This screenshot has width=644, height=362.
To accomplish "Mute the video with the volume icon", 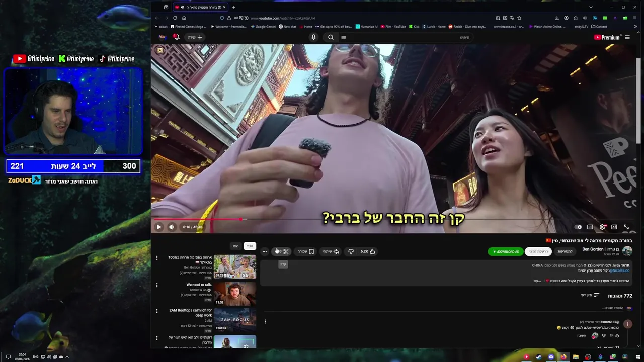I will point(172,227).
